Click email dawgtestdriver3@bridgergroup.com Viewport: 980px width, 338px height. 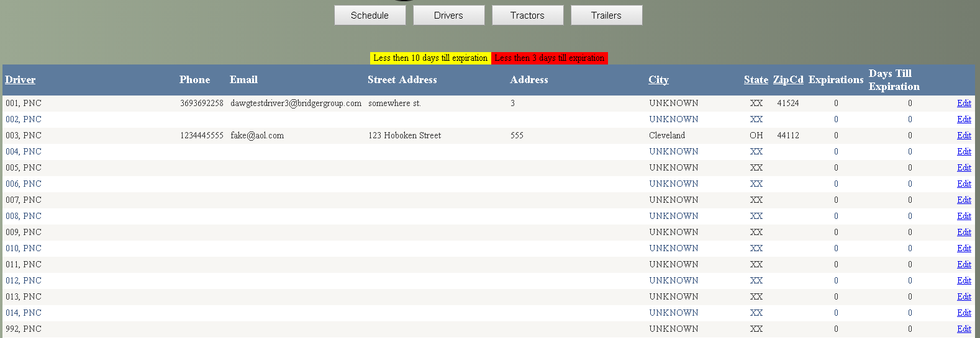296,103
